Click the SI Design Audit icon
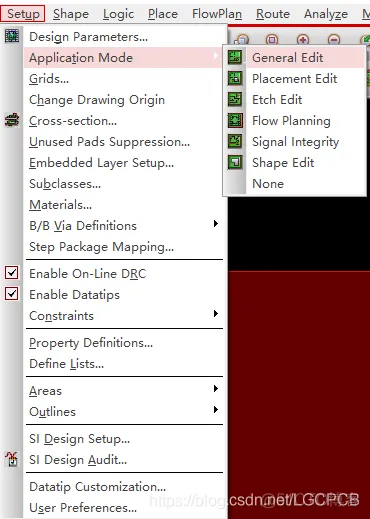This screenshot has width=370, height=519. point(12,459)
